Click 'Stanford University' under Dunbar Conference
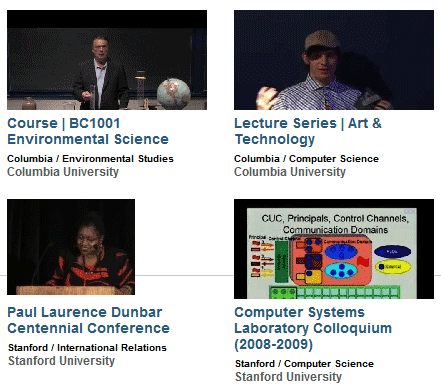441x389 pixels. (61, 361)
